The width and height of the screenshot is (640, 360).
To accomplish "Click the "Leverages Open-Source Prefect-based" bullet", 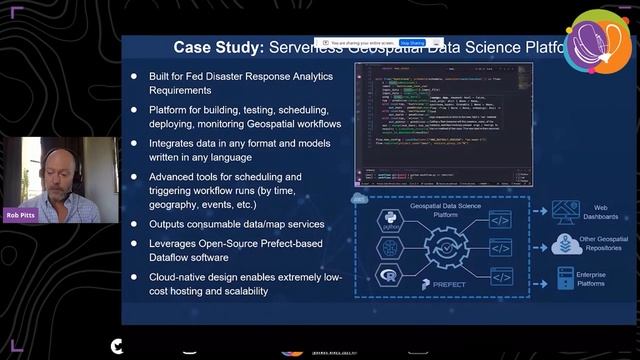I will (236, 251).
